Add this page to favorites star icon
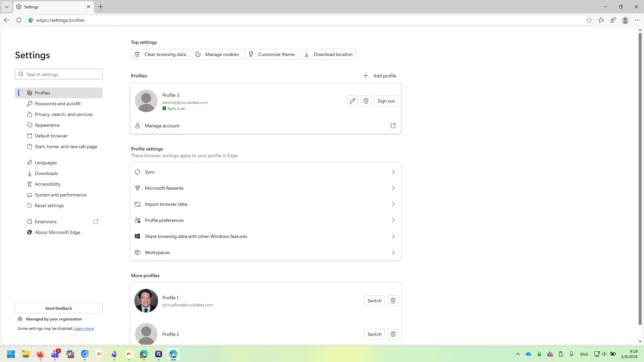This screenshot has height=362, width=644. [589, 20]
